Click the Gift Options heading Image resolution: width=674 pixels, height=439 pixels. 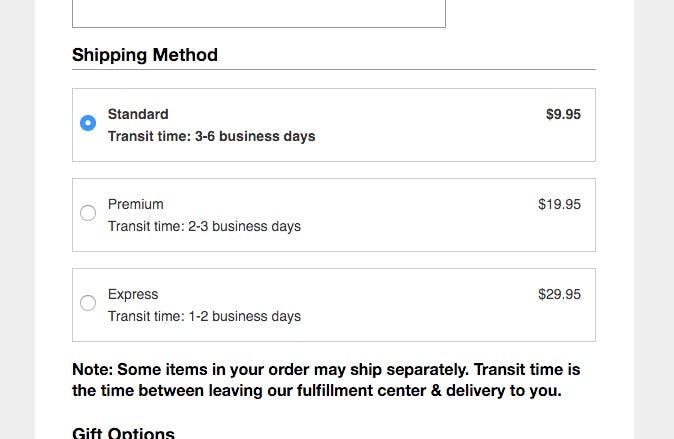tap(123, 433)
